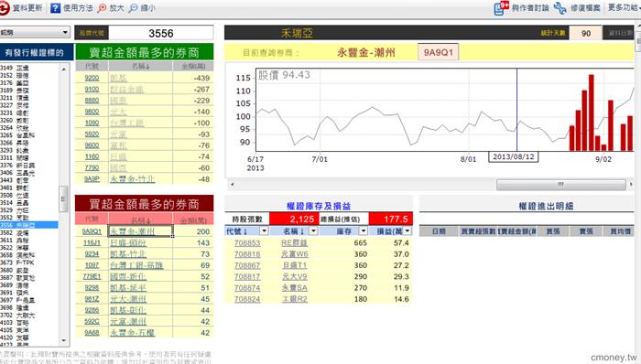Click warrant code link 708853

[x=247, y=242]
